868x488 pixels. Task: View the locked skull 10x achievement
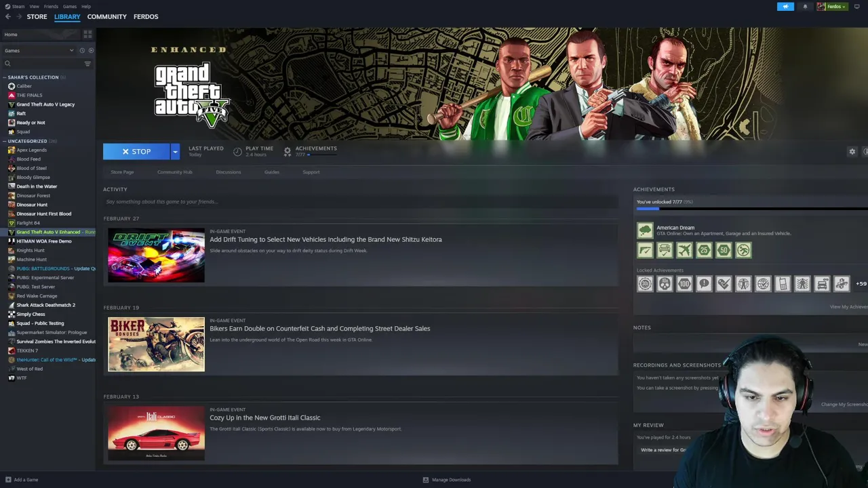665,284
